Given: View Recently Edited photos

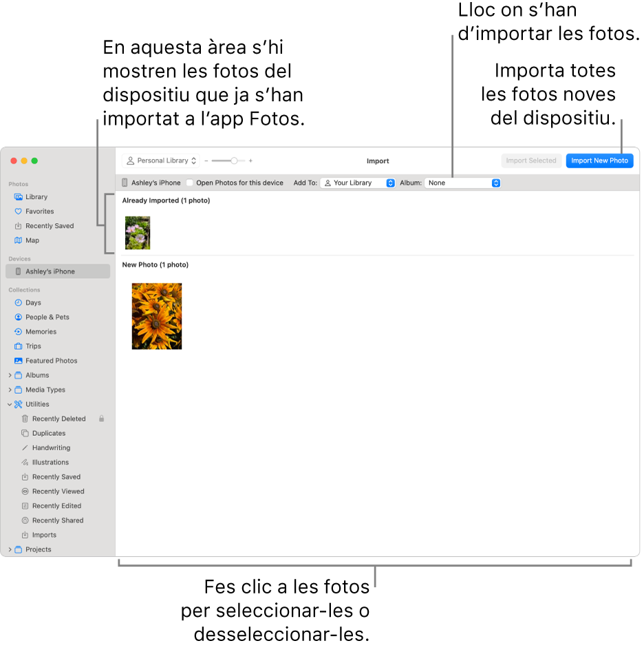Looking at the screenshot, I should pos(56,505).
